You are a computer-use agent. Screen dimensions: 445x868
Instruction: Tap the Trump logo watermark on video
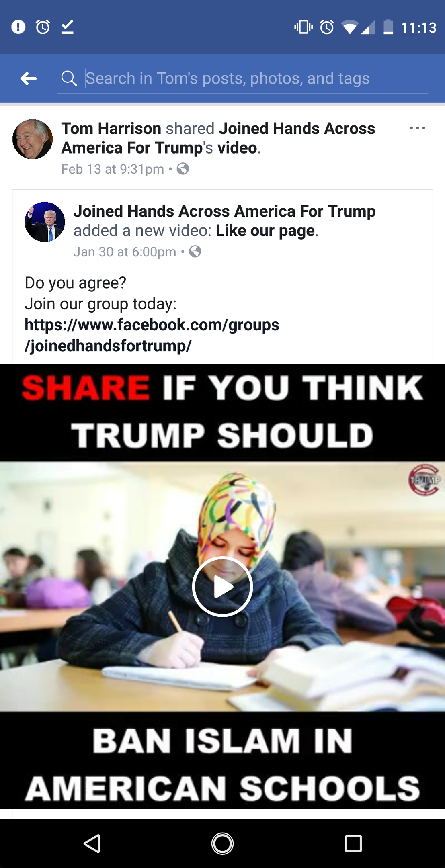tap(424, 480)
